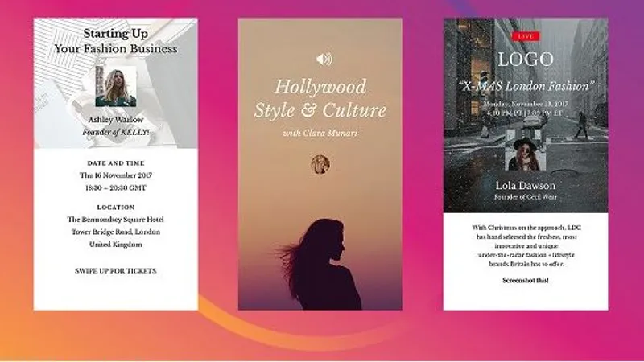
Task: Click 'United Kingdom' text
Action: pos(116,245)
